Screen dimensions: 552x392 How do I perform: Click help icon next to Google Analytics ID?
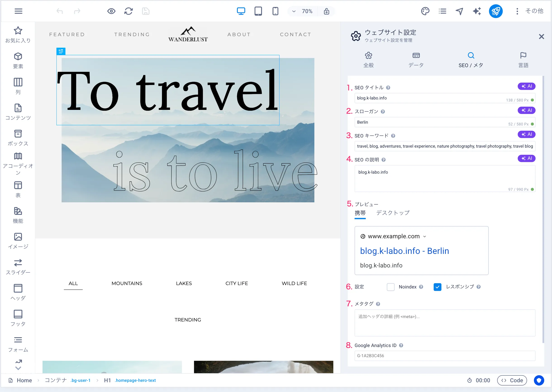point(401,345)
